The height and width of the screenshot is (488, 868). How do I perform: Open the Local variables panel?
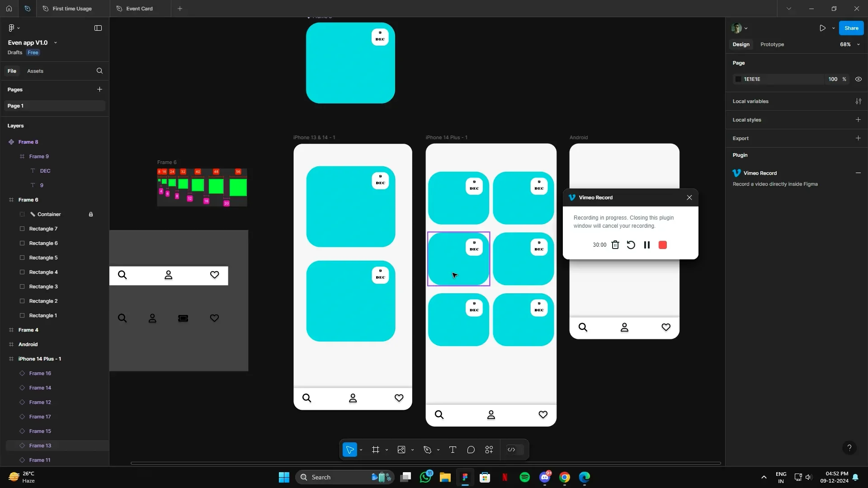tap(859, 101)
